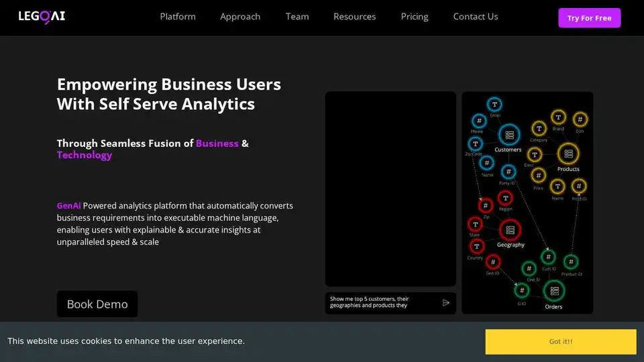
Task: Dismiss the cookie notice with Got it!!
Action: [x=561, y=341]
